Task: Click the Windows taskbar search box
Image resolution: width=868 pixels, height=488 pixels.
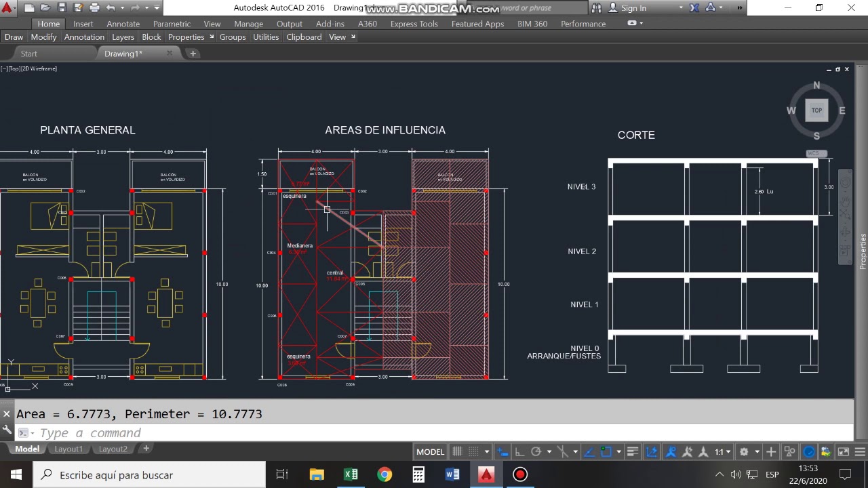Action: (x=149, y=474)
